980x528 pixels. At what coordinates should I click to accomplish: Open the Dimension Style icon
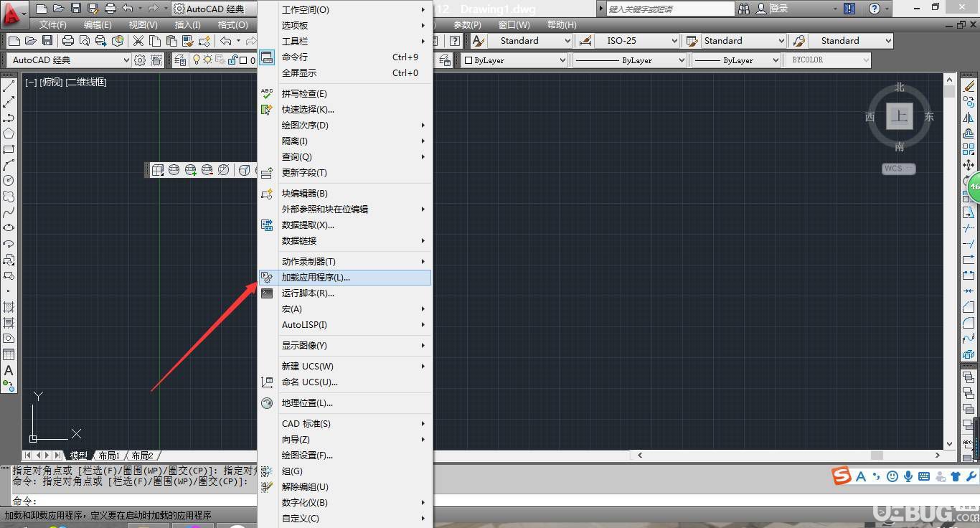[586, 41]
